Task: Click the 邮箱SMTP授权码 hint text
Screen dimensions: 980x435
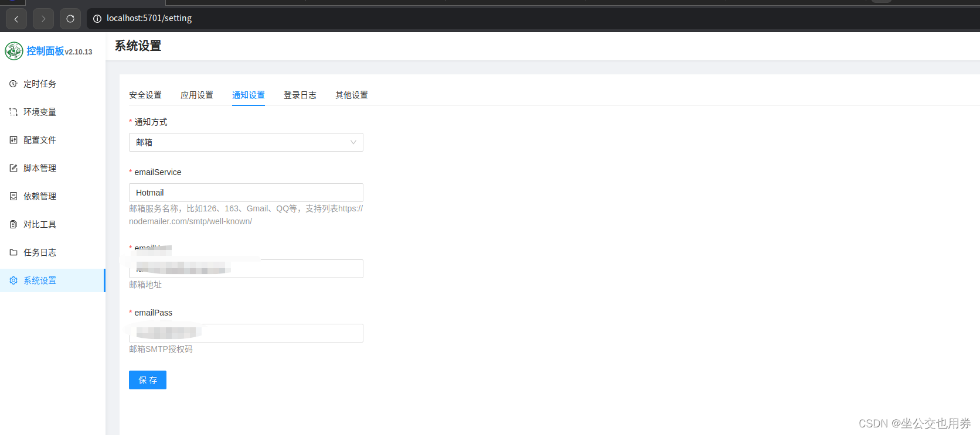Action: tap(161, 349)
